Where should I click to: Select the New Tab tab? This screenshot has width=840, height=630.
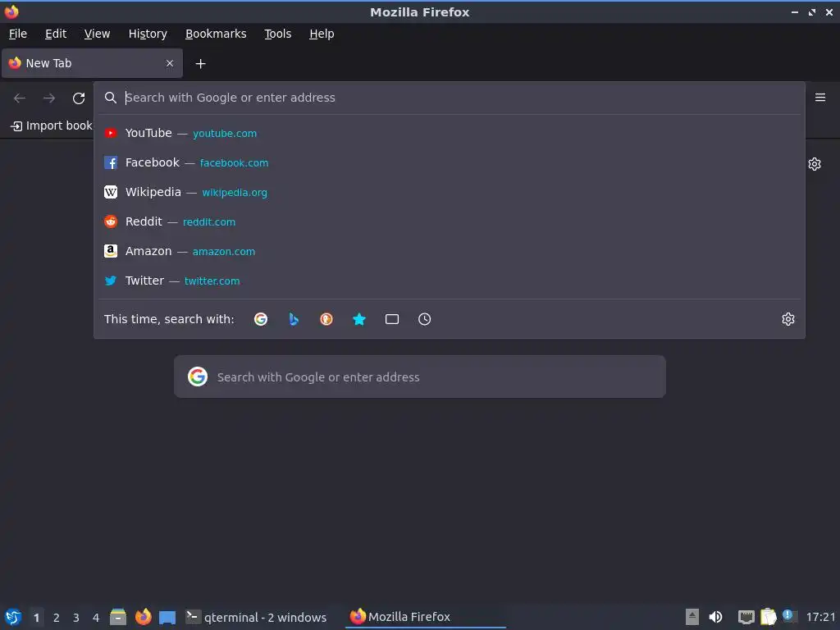pyautogui.click(x=92, y=63)
